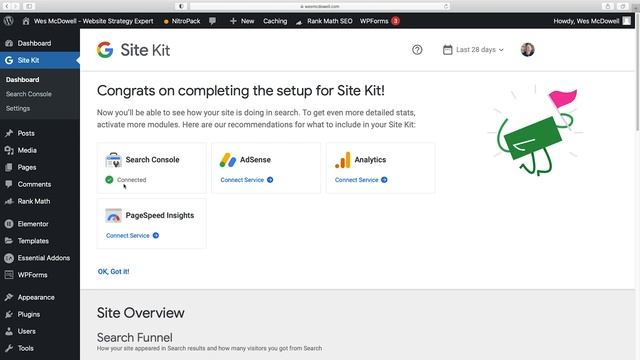
Task: Open the comments bubble icon in admin bar
Action: [x=212, y=21]
